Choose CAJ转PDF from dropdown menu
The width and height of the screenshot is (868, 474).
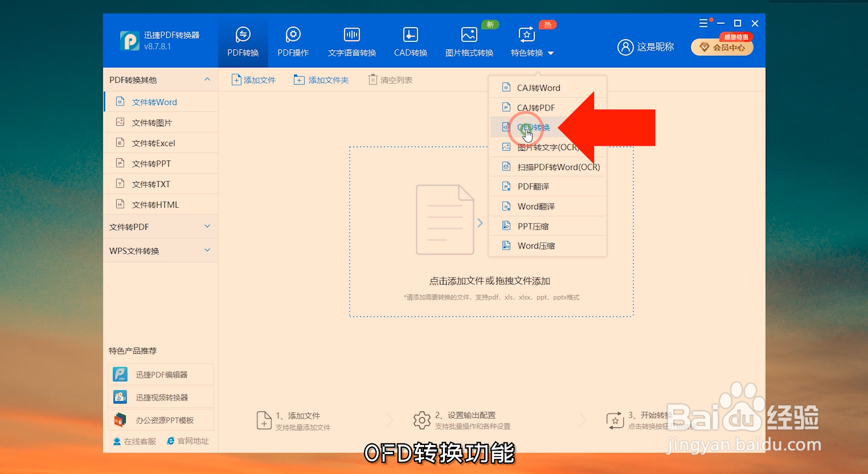[547, 108]
